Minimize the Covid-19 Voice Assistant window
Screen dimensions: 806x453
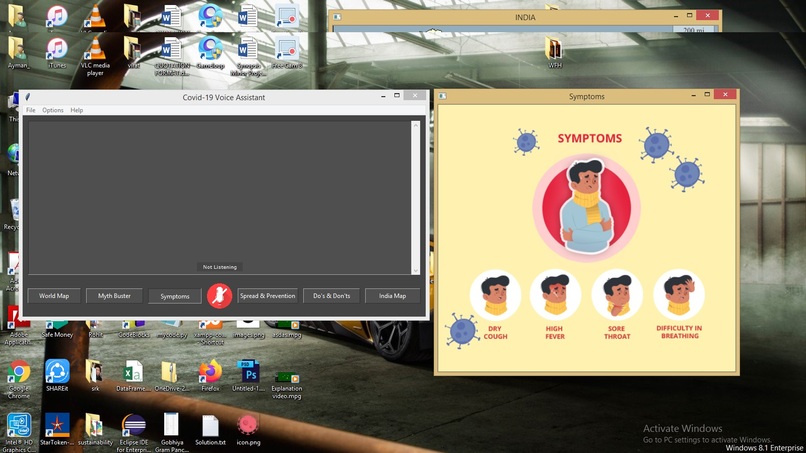383,96
